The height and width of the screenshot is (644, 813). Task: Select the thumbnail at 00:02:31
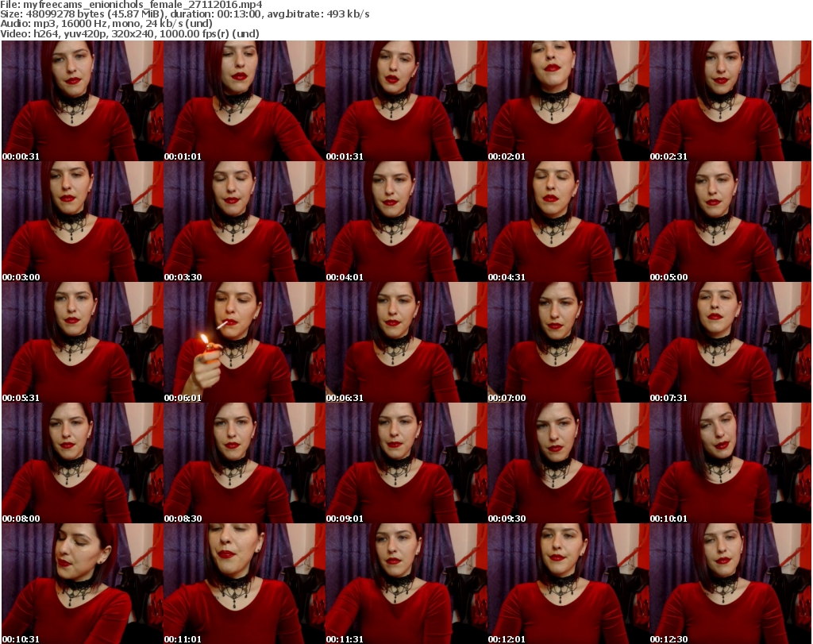point(730,101)
